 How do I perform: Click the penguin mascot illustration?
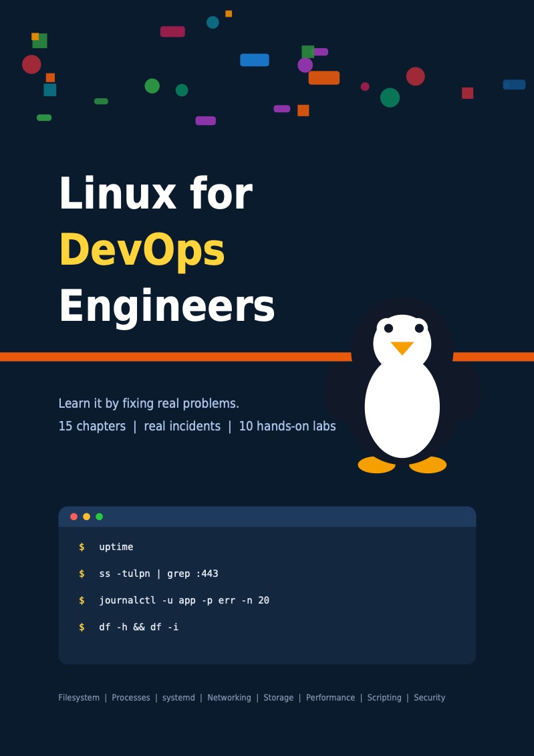402,386
